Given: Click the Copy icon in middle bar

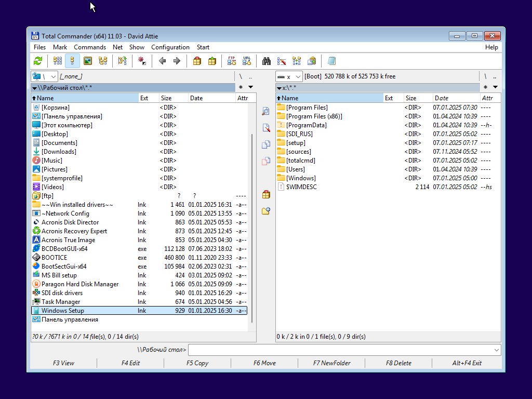Looking at the screenshot, I should [266, 144].
